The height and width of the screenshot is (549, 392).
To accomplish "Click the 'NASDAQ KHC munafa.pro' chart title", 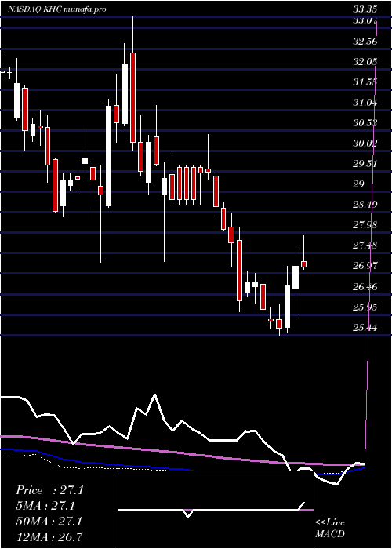I will coord(56,9).
